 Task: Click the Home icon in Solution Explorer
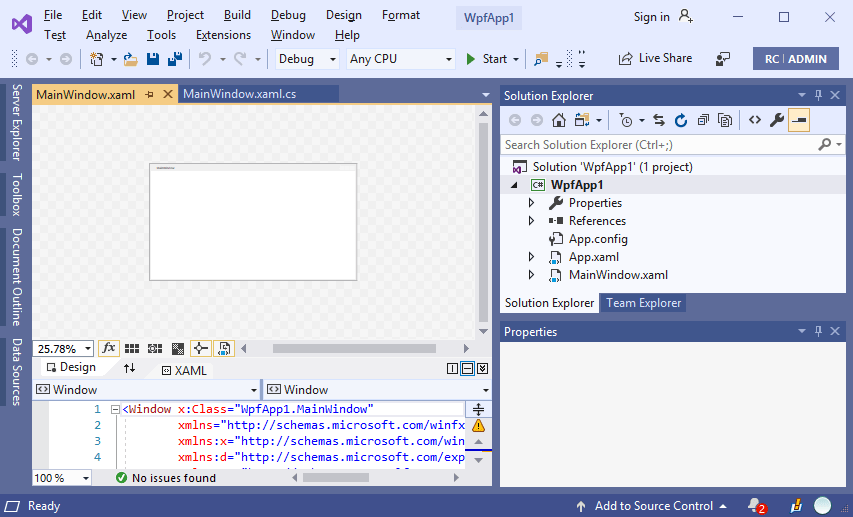[x=559, y=120]
